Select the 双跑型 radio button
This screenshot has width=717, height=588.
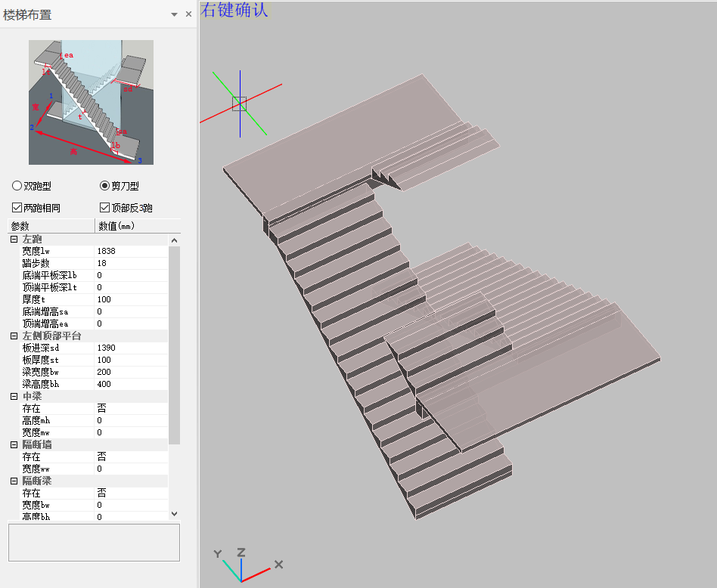pyautogui.click(x=17, y=186)
